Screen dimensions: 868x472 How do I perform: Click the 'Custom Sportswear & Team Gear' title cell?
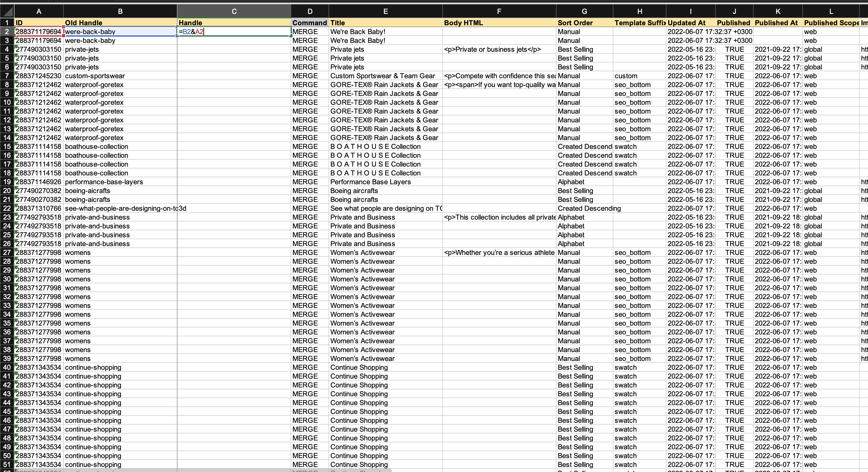[x=385, y=76]
